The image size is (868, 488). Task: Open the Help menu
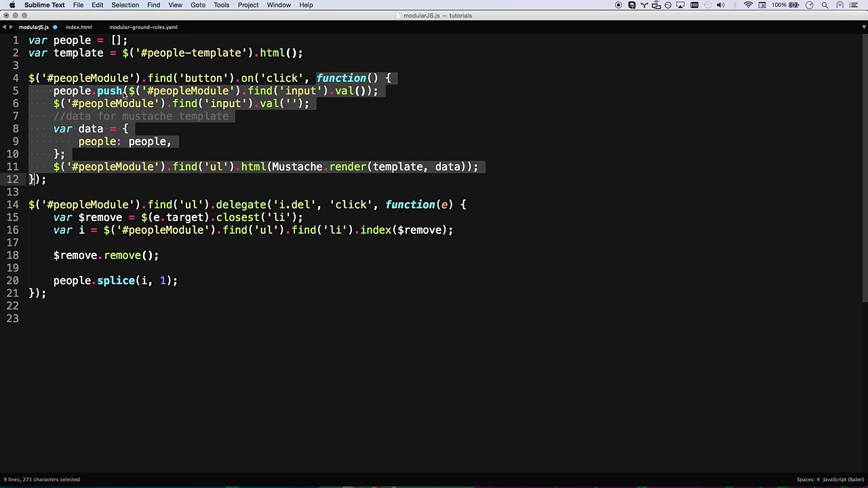tap(307, 5)
